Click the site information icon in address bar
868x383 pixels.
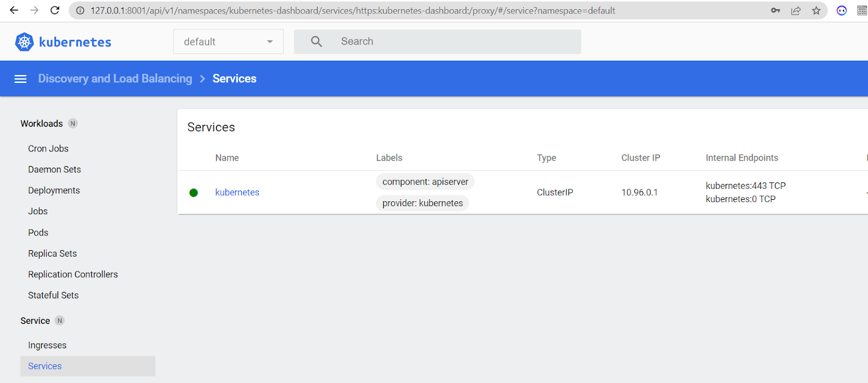coord(80,10)
